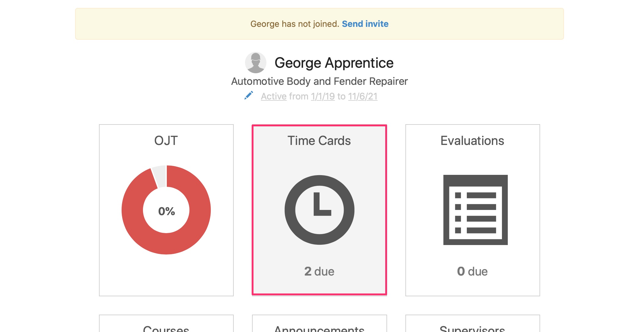Click George's profile avatar icon
Viewport: 644px width, 332px height.
click(256, 63)
